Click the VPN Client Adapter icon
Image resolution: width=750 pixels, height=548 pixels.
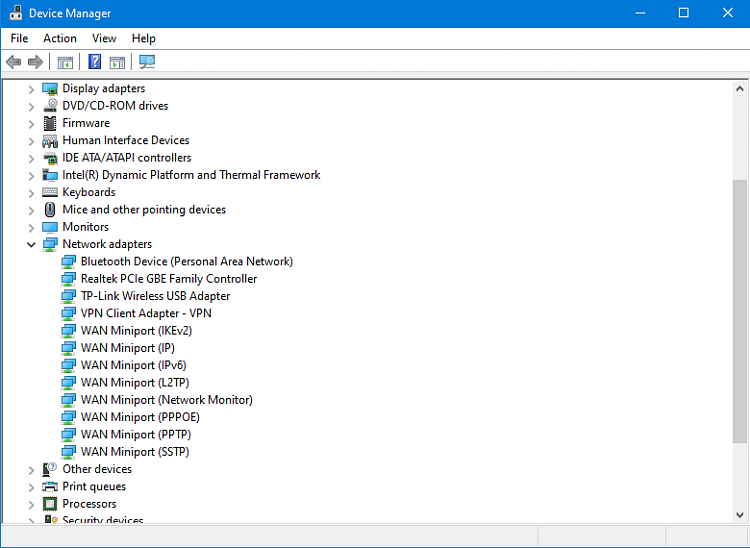[x=68, y=314]
